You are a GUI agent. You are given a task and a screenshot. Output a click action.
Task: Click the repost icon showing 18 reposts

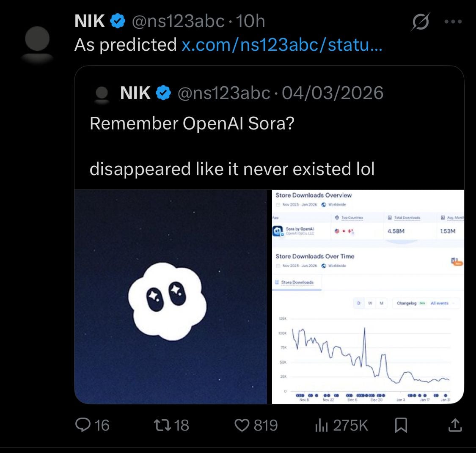coord(164,426)
